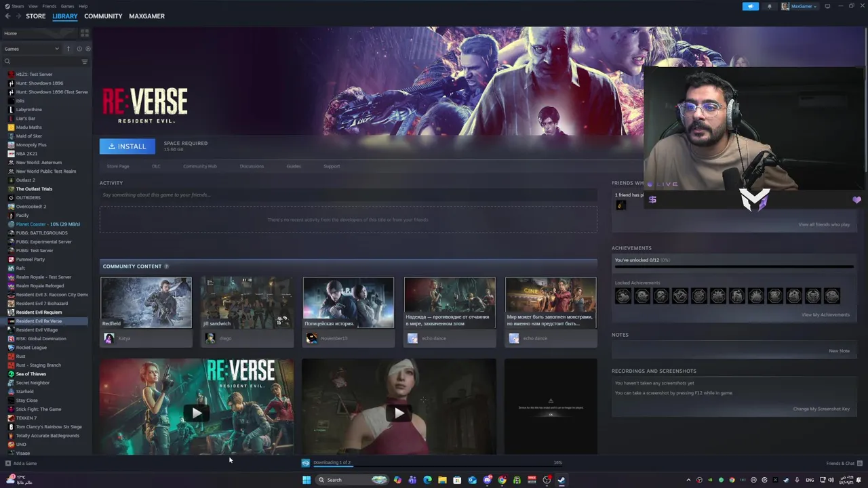
Task: Open the Community Hub link
Action: coord(200,166)
